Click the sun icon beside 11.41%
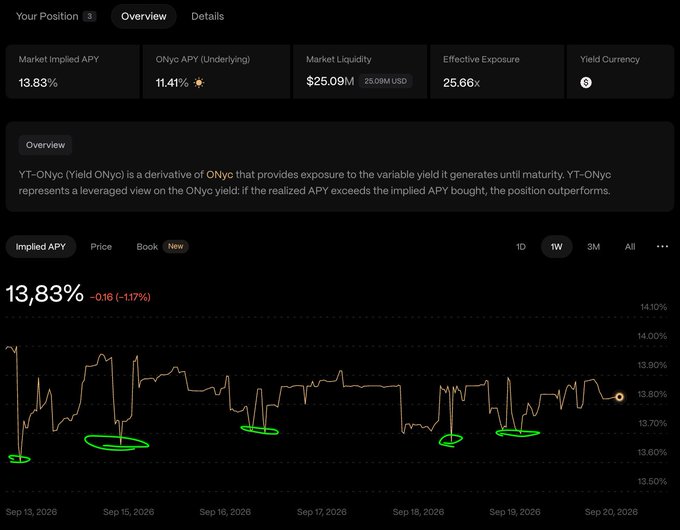 [199, 82]
